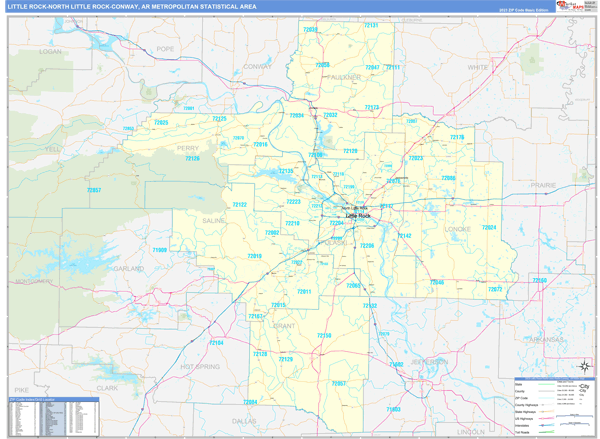This screenshot has width=600, height=439.
Task: Select the CONWAY county label
Action: click(258, 67)
